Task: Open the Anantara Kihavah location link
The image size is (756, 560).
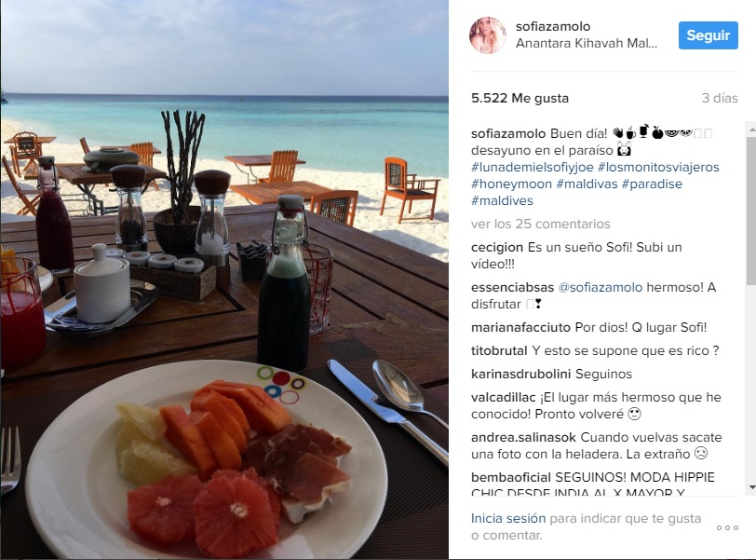Action: pyautogui.click(x=587, y=44)
